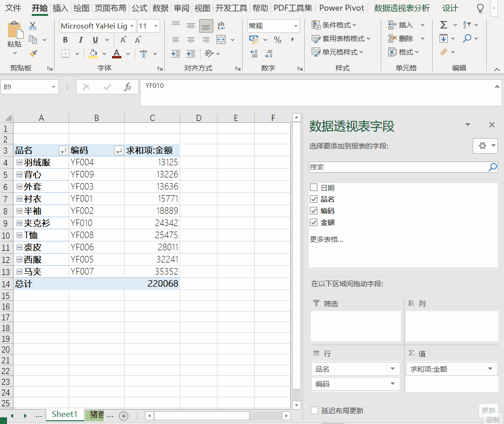Collapse the 夹克衫 row group

click(19, 223)
